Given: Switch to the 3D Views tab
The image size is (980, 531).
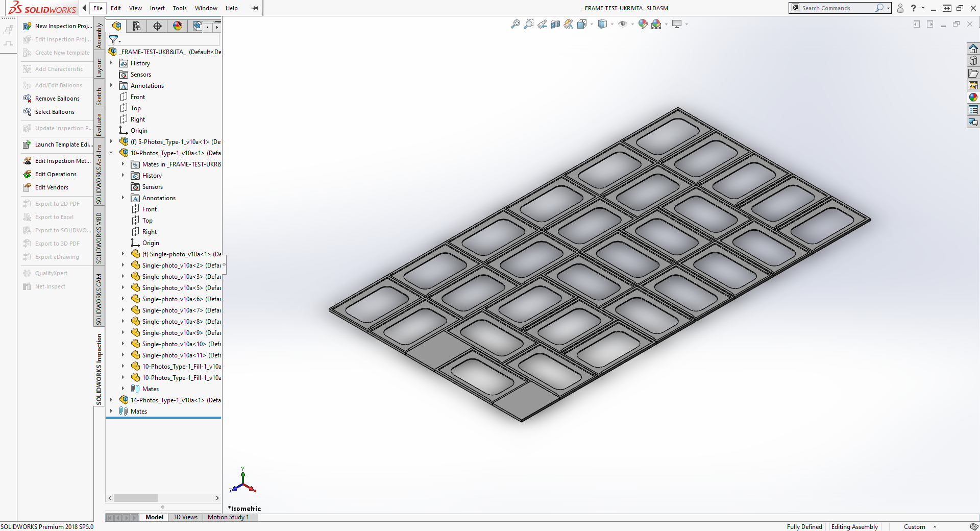Looking at the screenshot, I should pyautogui.click(x=185, y=517).
